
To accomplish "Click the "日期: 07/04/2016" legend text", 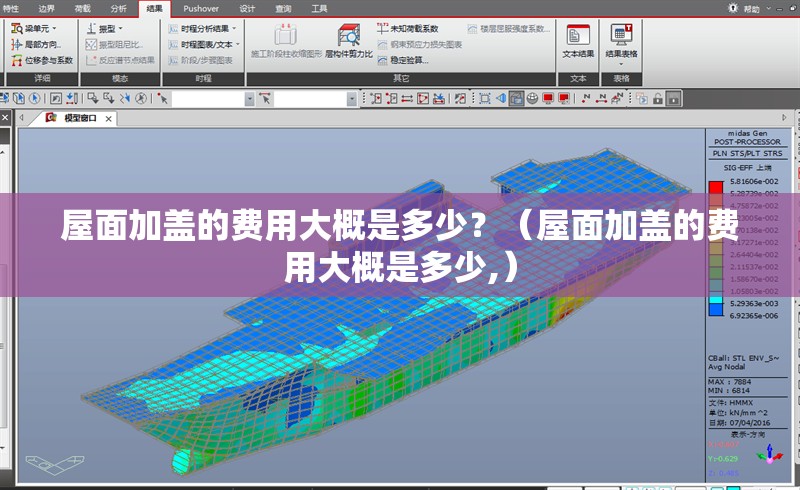I will coord(739,423).
